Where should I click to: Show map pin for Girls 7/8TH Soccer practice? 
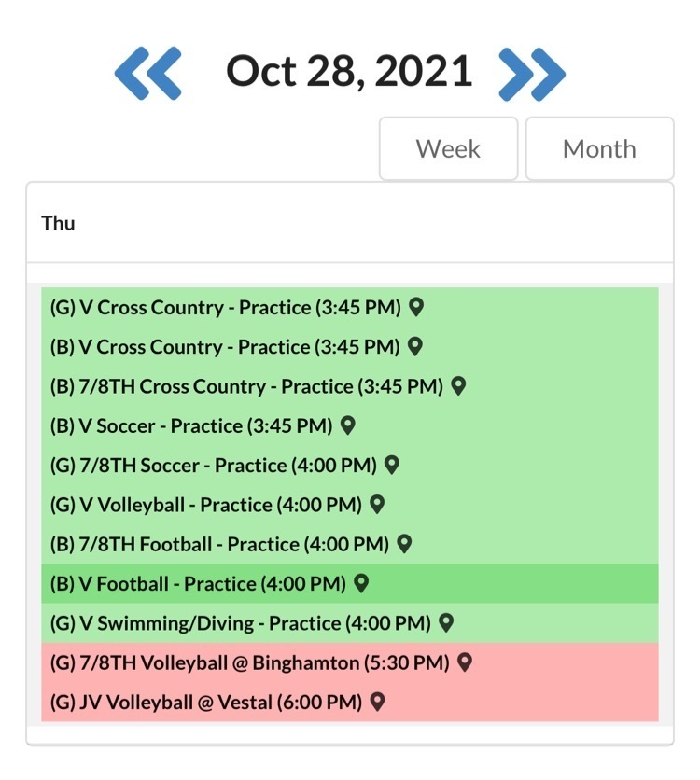click(x=392, y=465)
